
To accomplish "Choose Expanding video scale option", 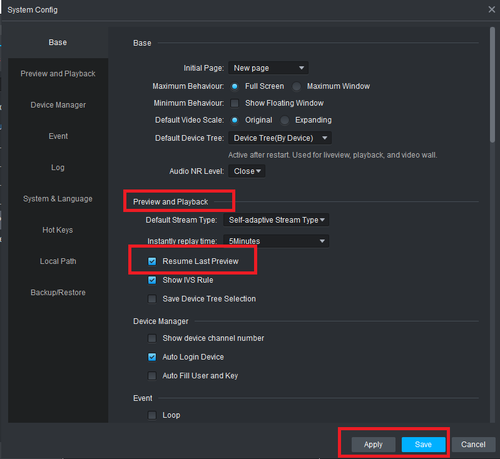I will pos(284,120).
